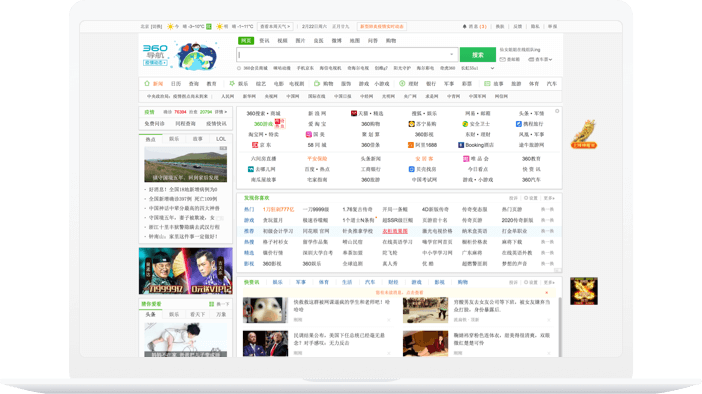The image size is (702, 394).
Task: Open the 人民网 link
Action: 227,96
